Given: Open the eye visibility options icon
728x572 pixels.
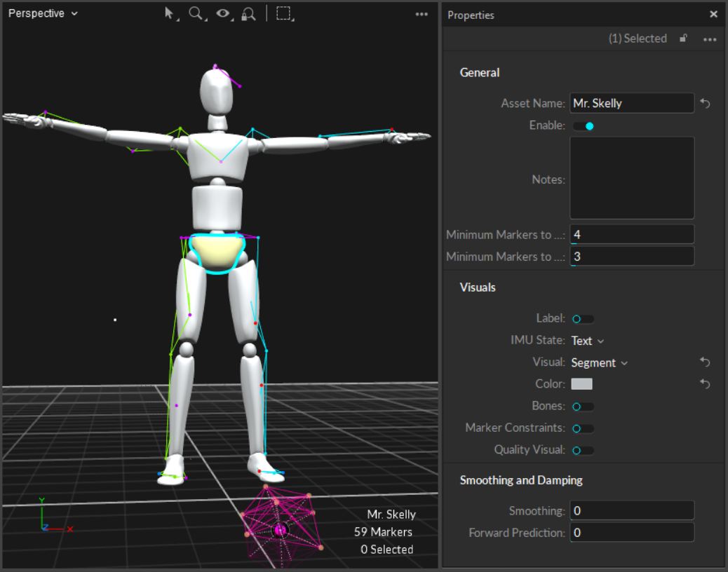Looking at the screenshot, I should (223, 13).
